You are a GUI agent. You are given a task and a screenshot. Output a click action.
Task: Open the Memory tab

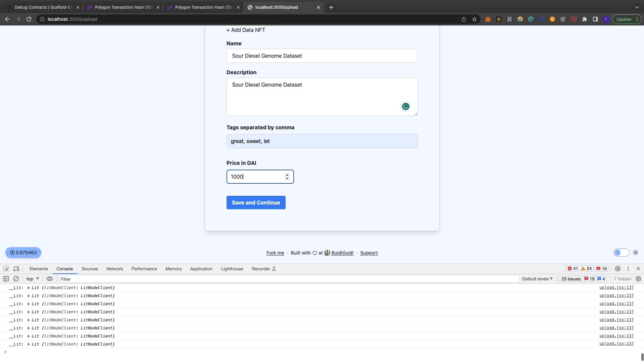[x=174, y=269]
